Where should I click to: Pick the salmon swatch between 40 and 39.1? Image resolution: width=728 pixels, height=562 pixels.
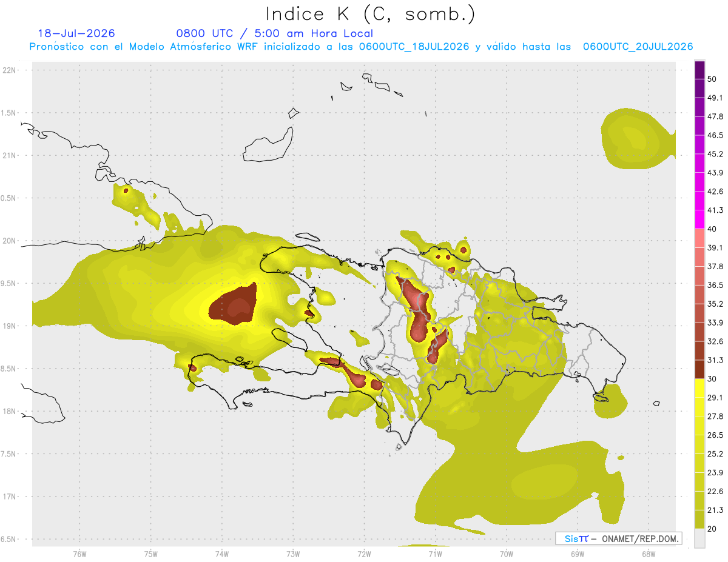pos(699,238)
